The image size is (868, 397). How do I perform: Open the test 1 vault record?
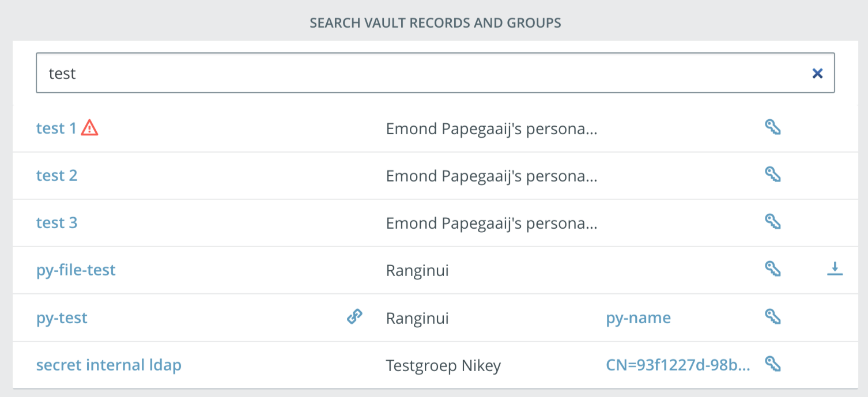click(56, 128)
